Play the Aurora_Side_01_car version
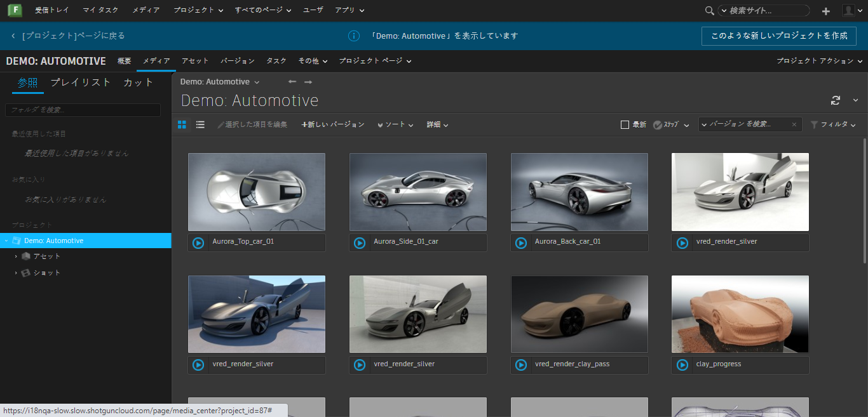Viewport: 868px width, 417px height. tap(360, 242)
